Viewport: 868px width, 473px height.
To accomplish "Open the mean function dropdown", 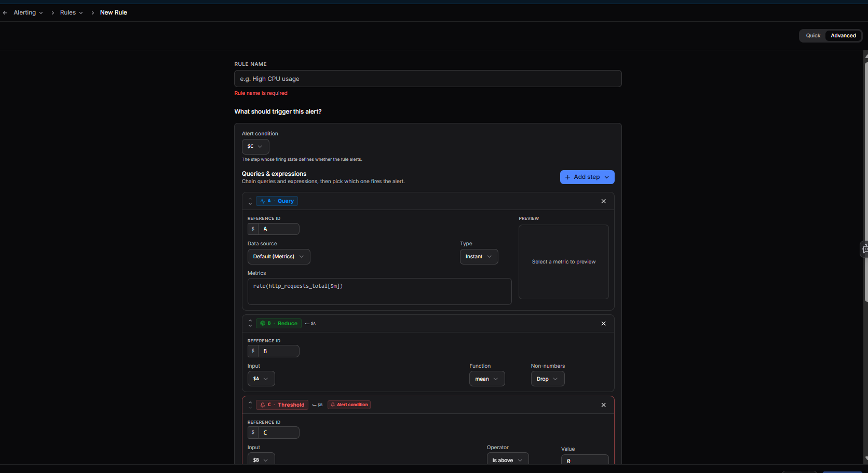I will [x=487, y=379].
